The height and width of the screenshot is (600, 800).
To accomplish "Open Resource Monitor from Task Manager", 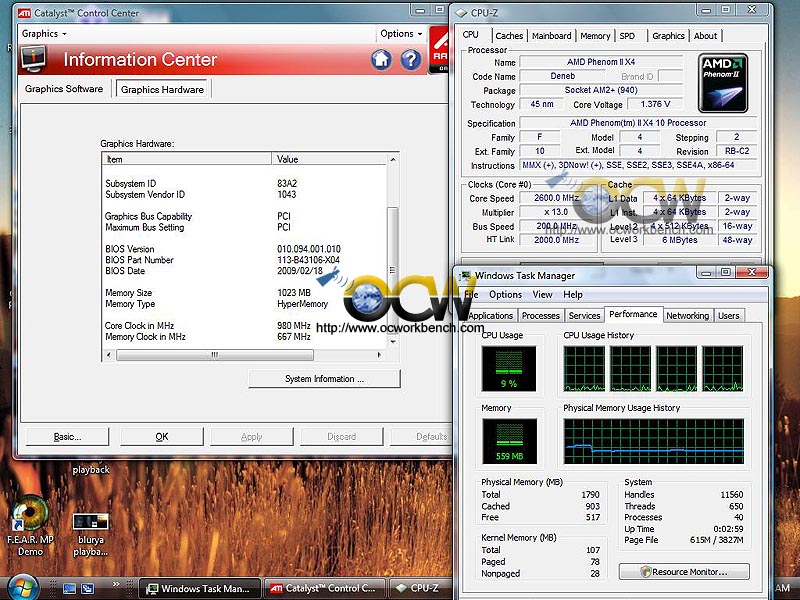I will 684,572.
